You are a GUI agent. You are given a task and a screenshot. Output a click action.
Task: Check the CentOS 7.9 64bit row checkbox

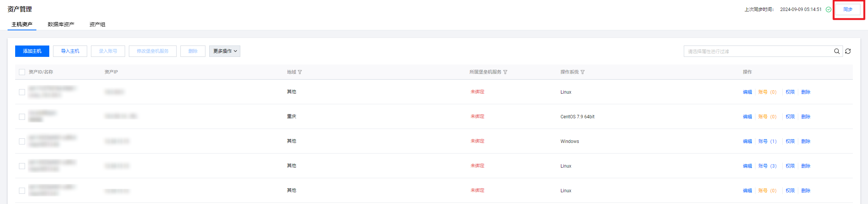[22, 117]
